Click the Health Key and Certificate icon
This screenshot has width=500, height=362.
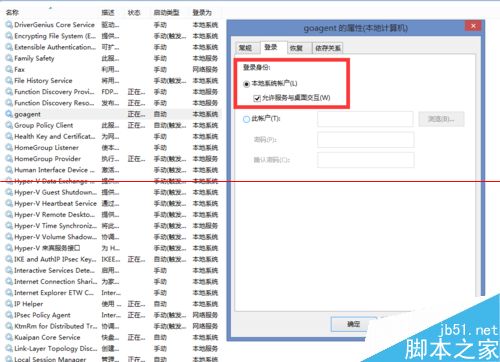[x=9, y=136]
